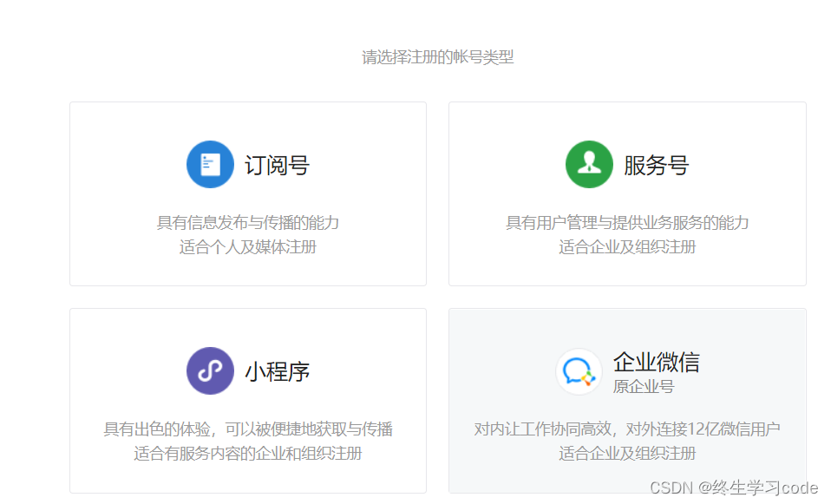The image size is (831, 504).
Task: Click 对内让工作协同高效 description line
Action: [x=627, y=429]
